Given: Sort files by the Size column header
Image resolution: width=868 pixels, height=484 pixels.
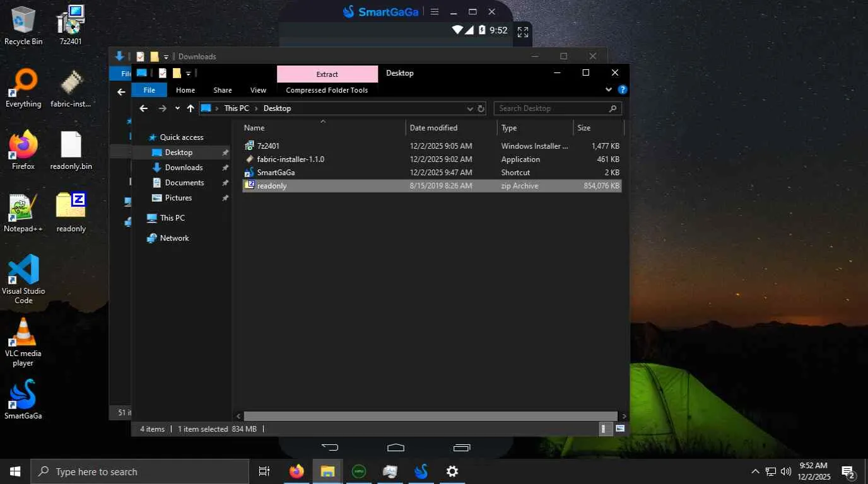Looking at the screenshot, I should pyautogui.click(x=599, y=128).
